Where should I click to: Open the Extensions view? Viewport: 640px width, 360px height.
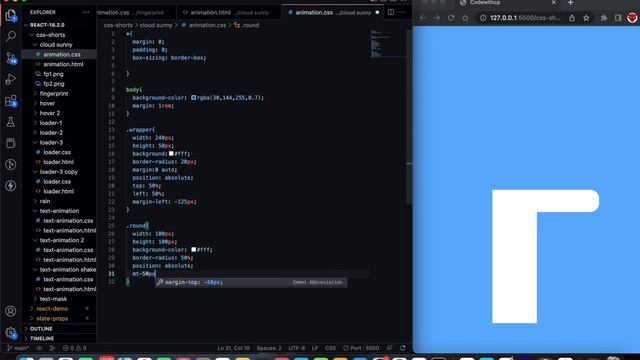pyautogui.click(x=11, y=100)
